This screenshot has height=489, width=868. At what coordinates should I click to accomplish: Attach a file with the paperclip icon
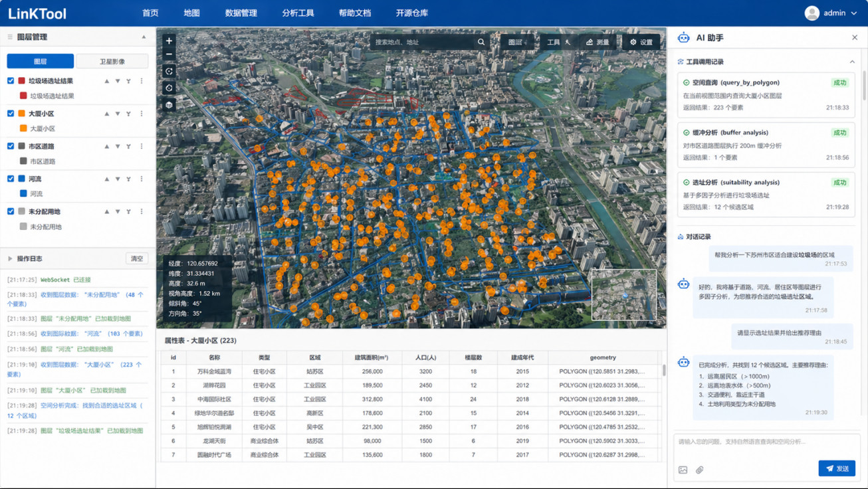point(700,470)
